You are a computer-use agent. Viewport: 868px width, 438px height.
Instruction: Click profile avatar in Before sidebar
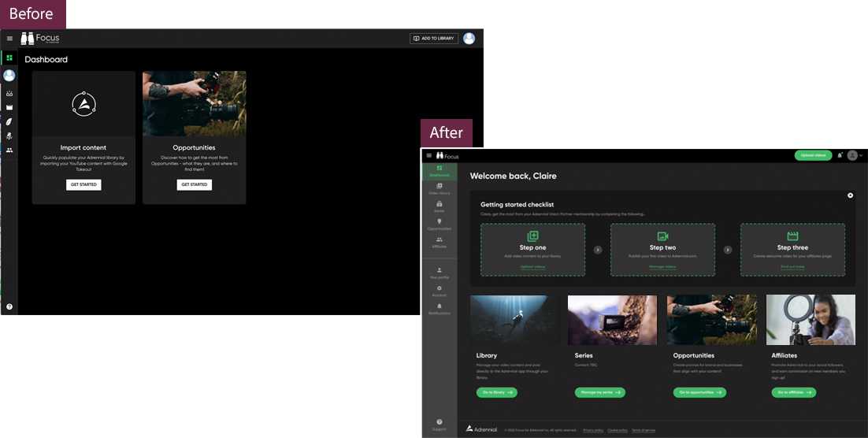(9, 76)
